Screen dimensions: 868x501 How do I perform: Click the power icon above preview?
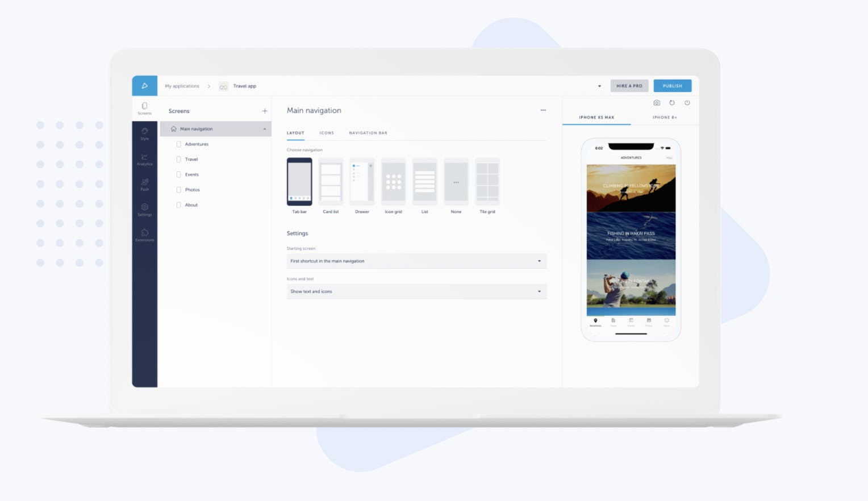[x=687, y=103]
